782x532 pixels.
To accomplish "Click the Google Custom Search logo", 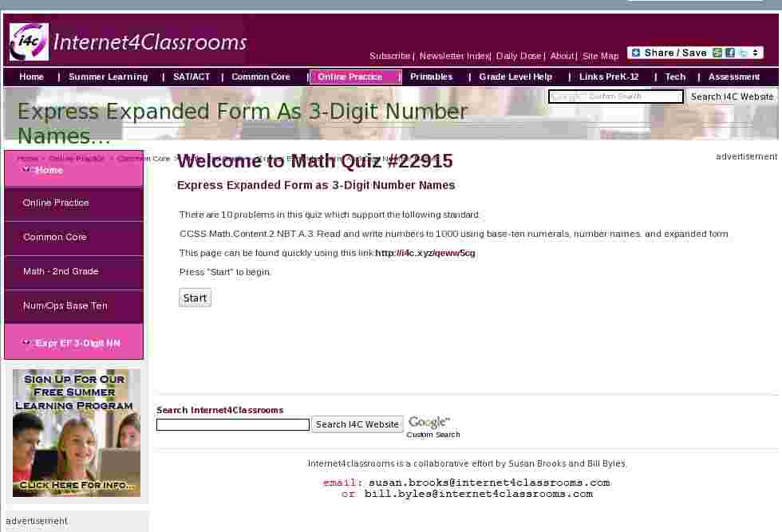I will (x=432, y=428).
